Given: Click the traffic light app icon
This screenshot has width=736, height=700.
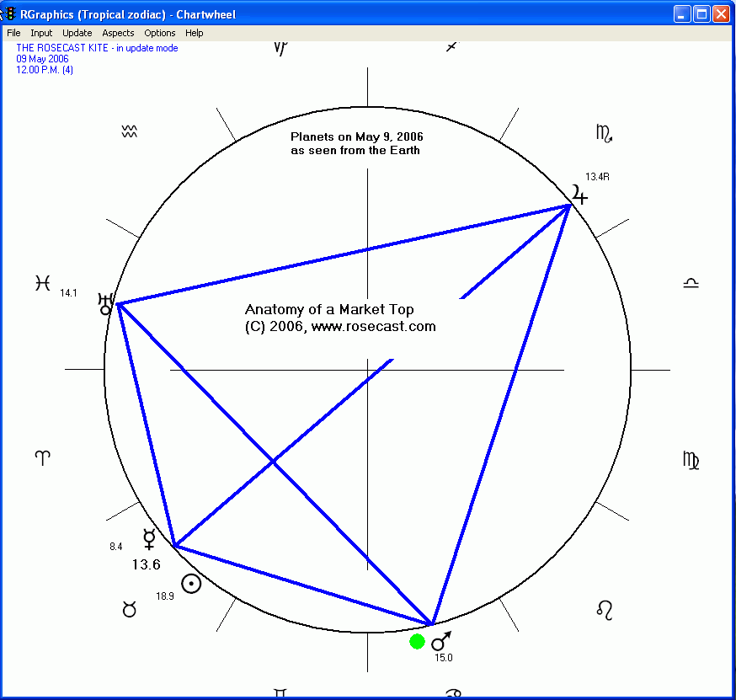Looking at the screenshot, I should coord(11,13).
